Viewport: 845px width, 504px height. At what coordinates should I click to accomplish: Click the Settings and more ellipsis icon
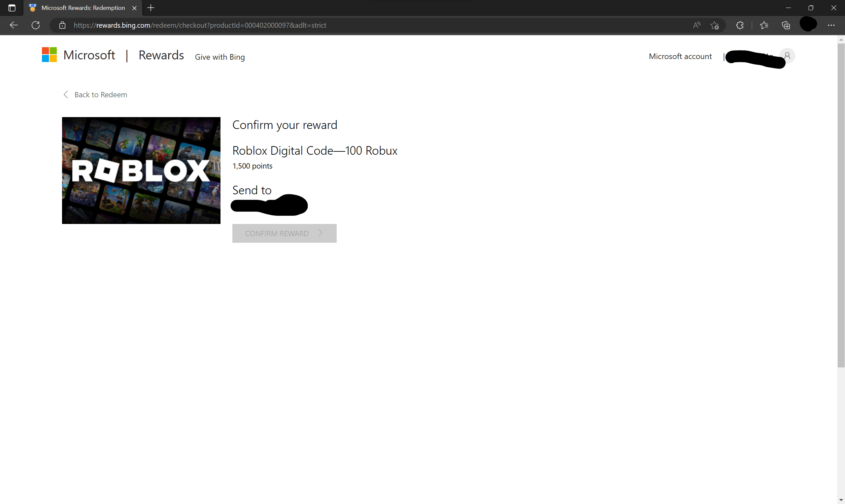831,25
